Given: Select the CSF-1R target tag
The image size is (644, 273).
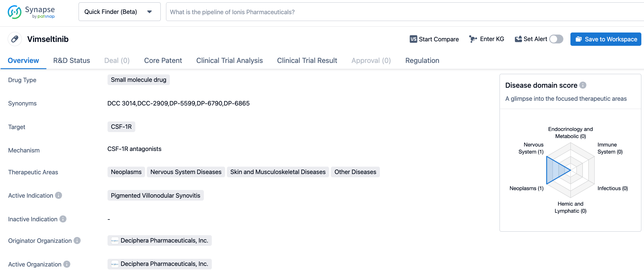Looking at the screenshot, I should pyautogui.click(x=121, y=126).
